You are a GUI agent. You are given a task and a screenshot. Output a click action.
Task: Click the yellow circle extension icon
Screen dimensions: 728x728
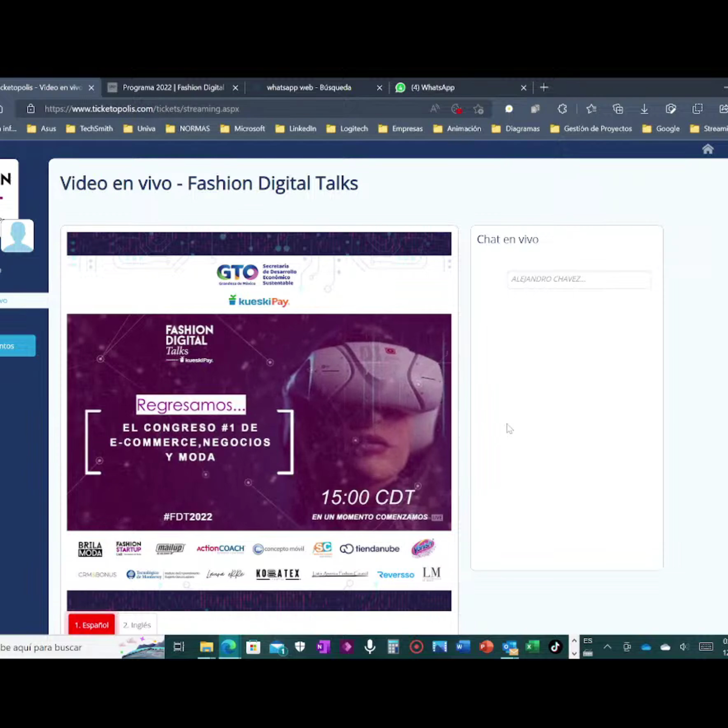(509, 109)
